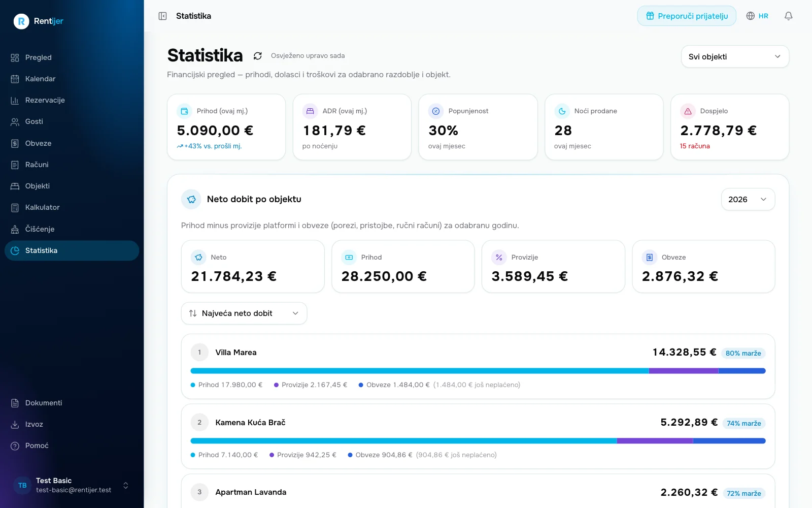This screenshot has height=508, width=812.
Task: Click the Obveze summary card icon
Action: (x=649, y=258)
